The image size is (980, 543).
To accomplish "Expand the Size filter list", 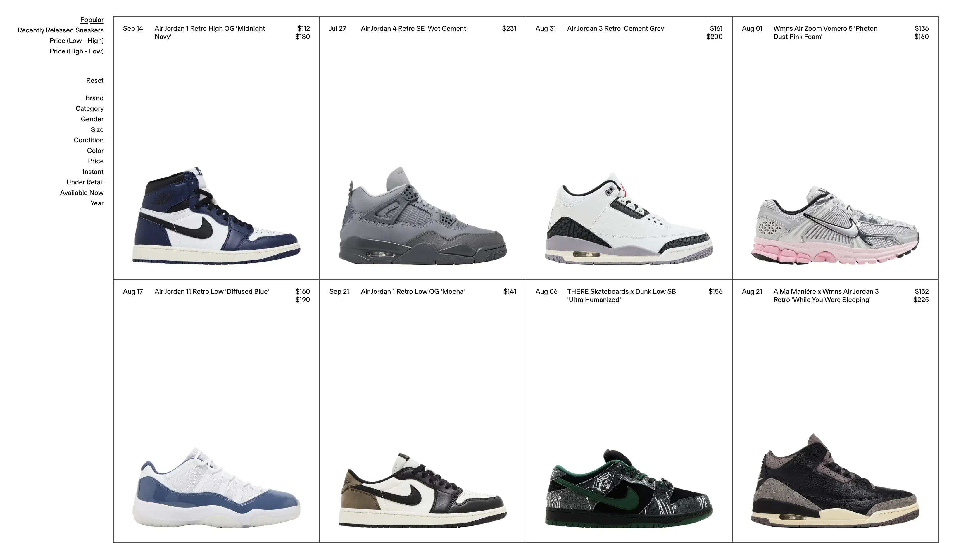I will click(97, 130).
